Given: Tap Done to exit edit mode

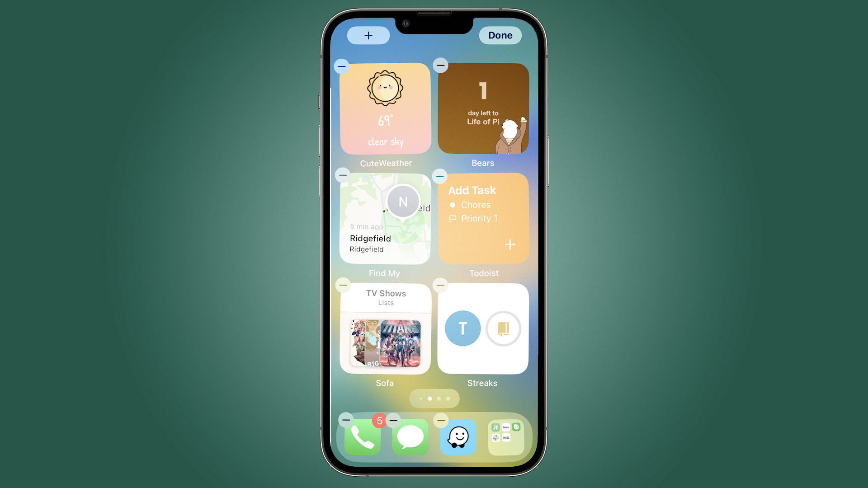Looking at the screenshot, I should click(x=500, y=35).
